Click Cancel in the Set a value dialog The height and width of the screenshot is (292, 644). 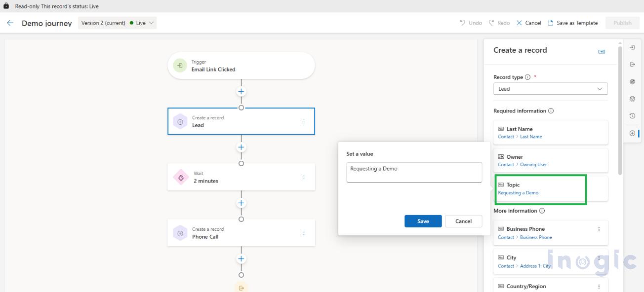coord(463,221)
